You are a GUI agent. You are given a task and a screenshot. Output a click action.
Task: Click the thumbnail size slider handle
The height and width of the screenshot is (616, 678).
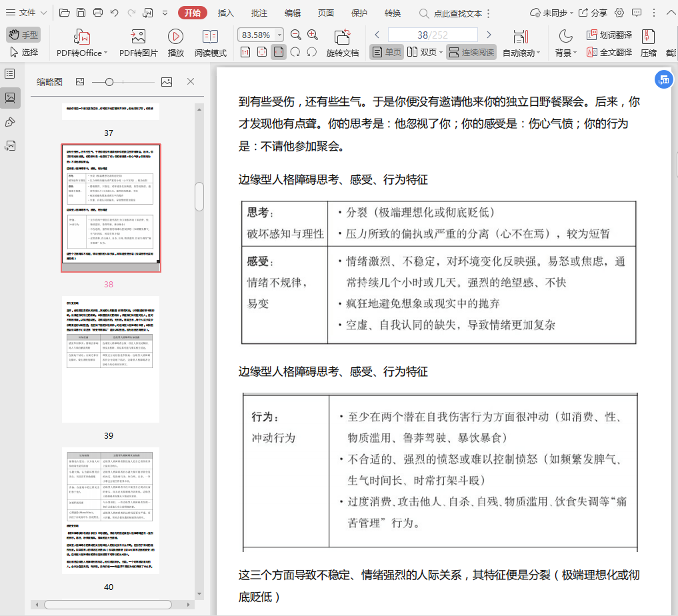[109, 81]
